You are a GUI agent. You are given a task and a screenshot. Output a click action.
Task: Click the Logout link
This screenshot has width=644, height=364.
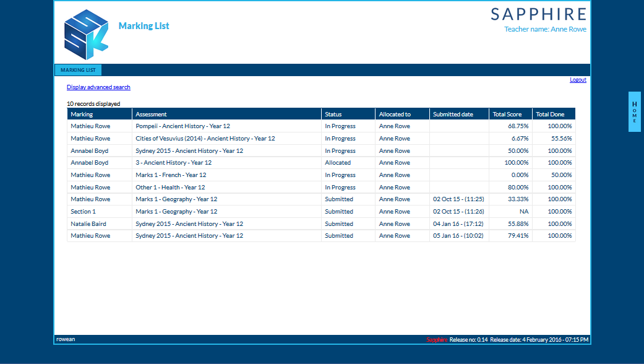[578, 80]
